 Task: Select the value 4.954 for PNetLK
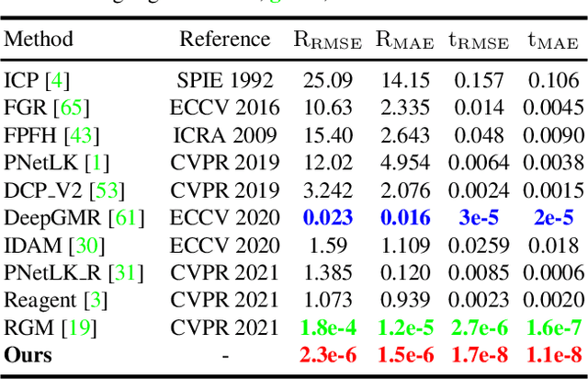click(405, 163)
